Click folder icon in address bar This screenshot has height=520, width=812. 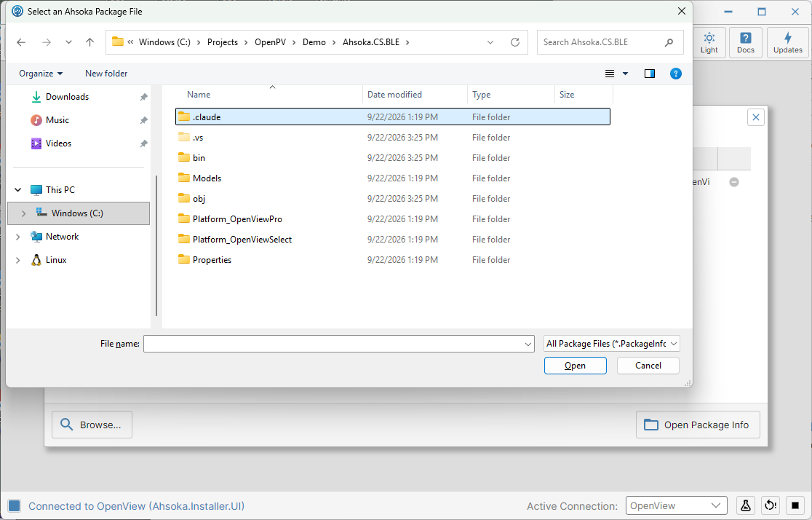click(118, 42)
